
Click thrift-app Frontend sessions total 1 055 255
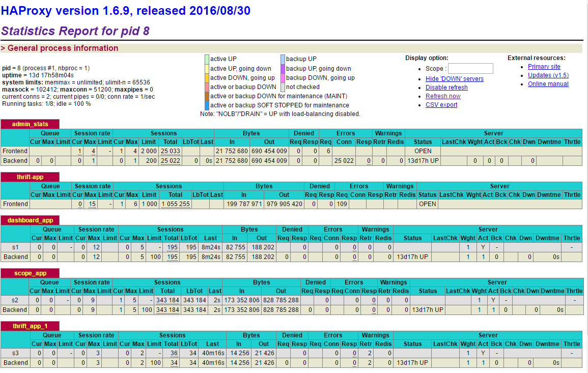coord(175,204)
